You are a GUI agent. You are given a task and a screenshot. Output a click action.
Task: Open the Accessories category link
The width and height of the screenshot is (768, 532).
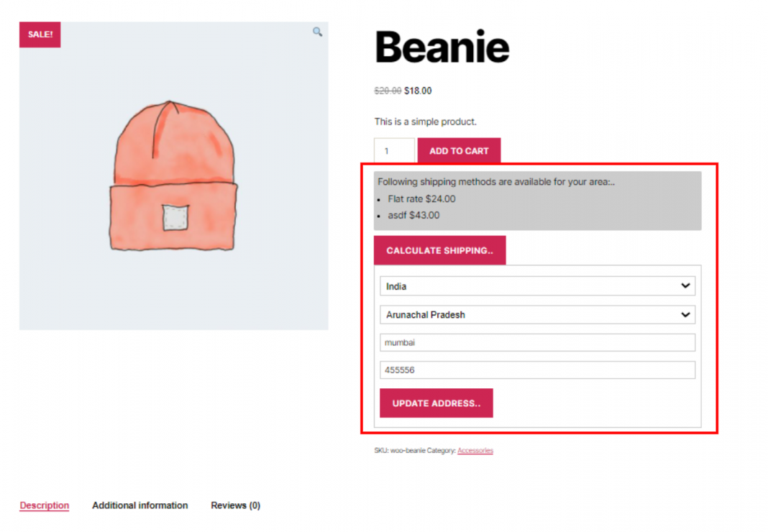(475, 450)
